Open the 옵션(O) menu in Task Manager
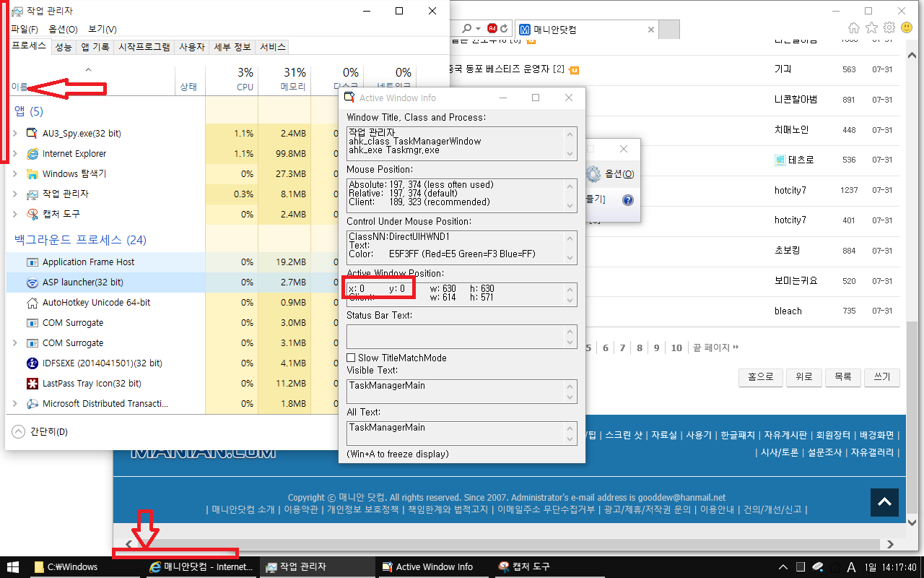 [x=63, y=29]
